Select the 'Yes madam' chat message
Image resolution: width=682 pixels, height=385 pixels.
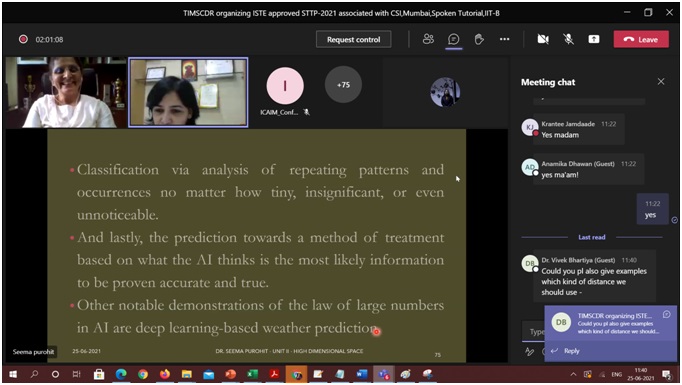[x=578, y=129]
